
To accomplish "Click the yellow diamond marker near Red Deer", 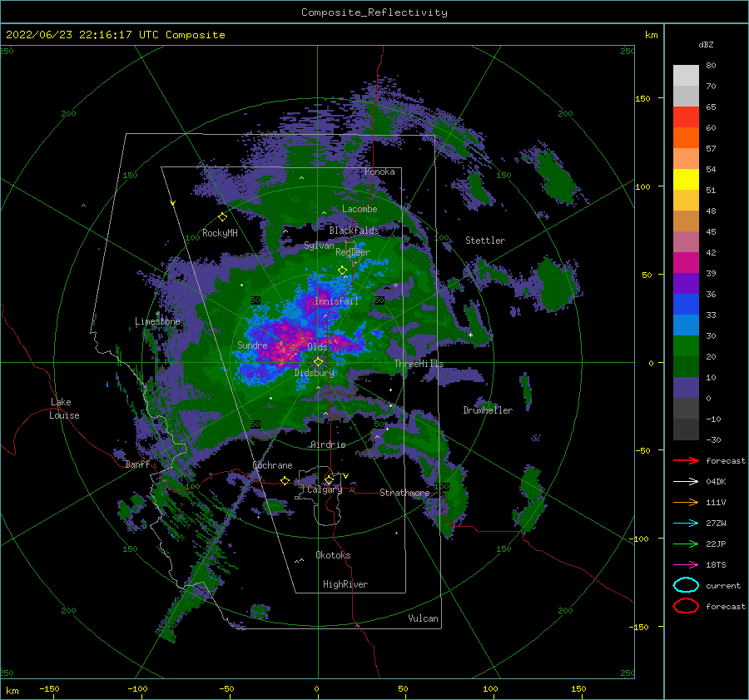I will [343, 271].
